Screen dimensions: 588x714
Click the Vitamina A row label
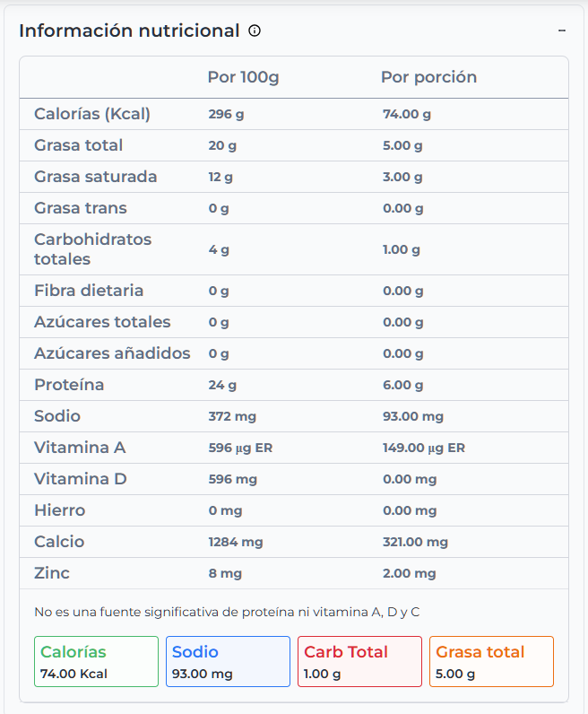click(80, 448)
